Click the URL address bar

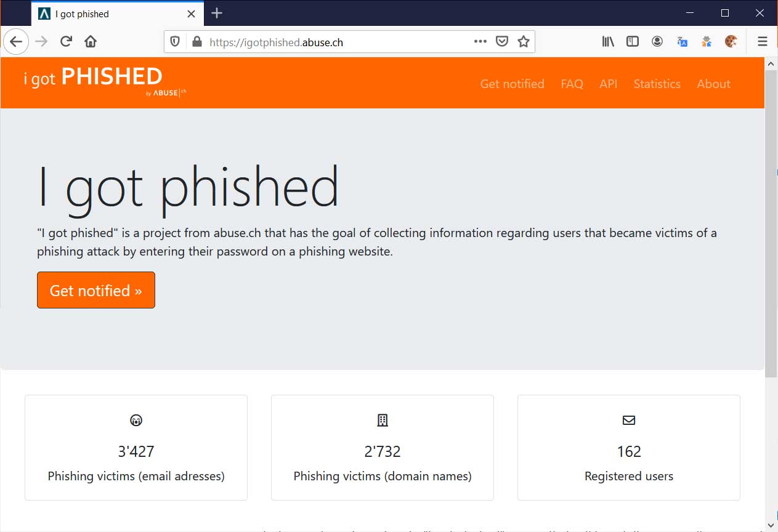[339, 42]
